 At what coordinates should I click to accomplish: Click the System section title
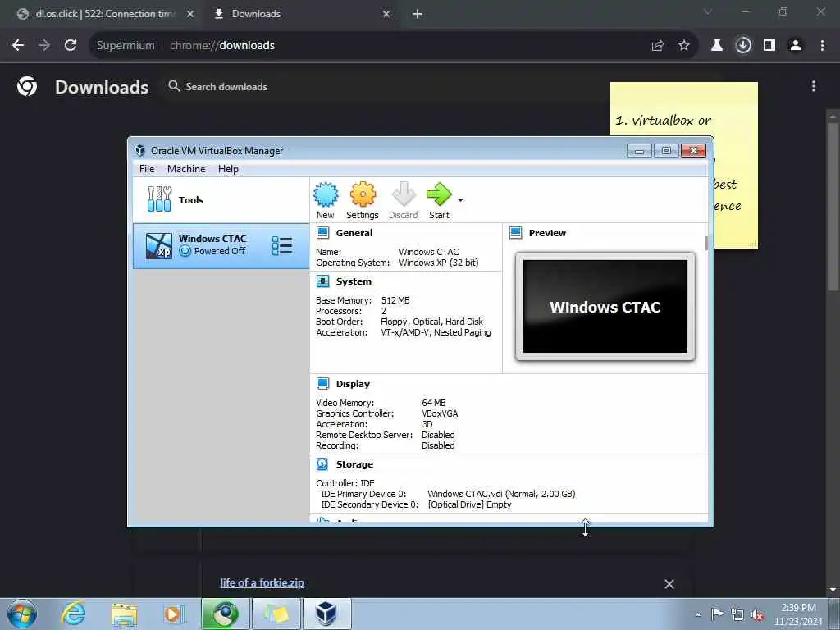[354, 282]
